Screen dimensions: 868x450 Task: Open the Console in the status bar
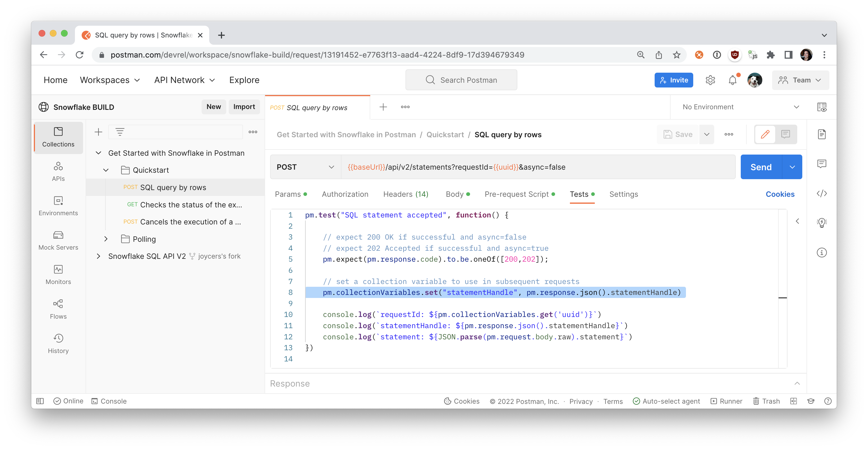coord(109,401)
